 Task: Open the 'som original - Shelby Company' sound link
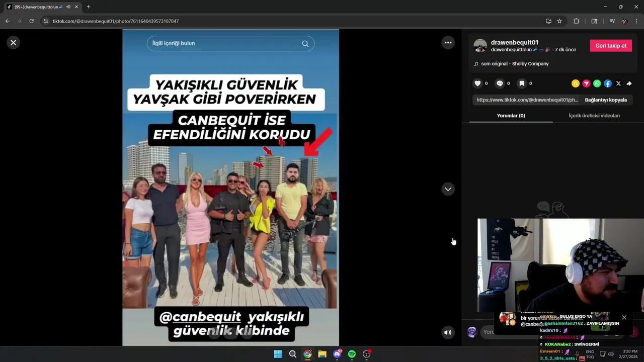515,64
